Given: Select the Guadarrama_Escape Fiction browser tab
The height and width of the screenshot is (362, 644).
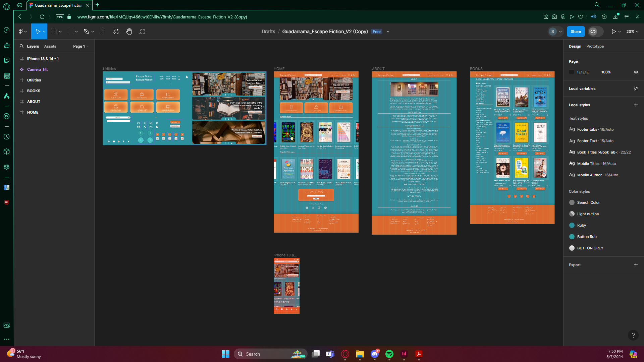Looking at the screenshot, I should coord(59,5).
